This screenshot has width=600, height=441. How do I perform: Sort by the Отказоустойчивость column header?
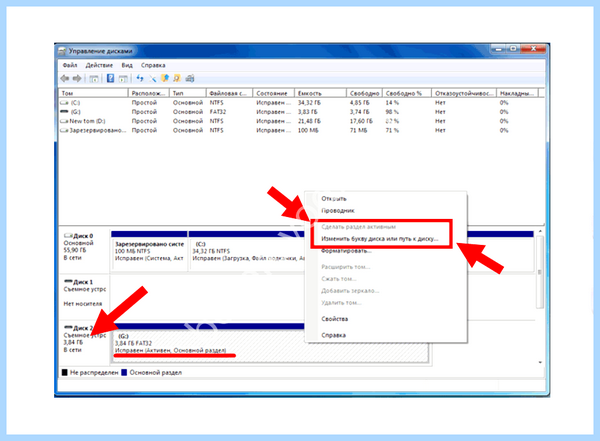[464, 93]
